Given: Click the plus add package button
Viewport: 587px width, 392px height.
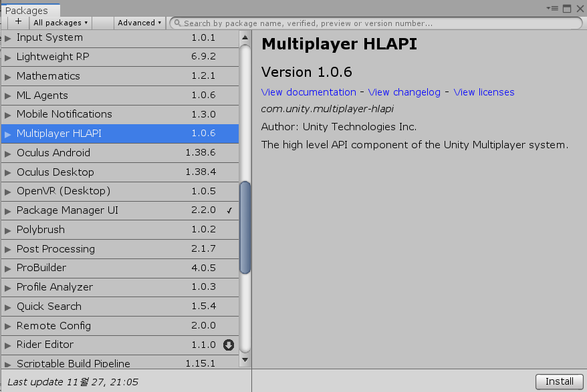Looking at the screenshot, I should (x=18, y=22).
